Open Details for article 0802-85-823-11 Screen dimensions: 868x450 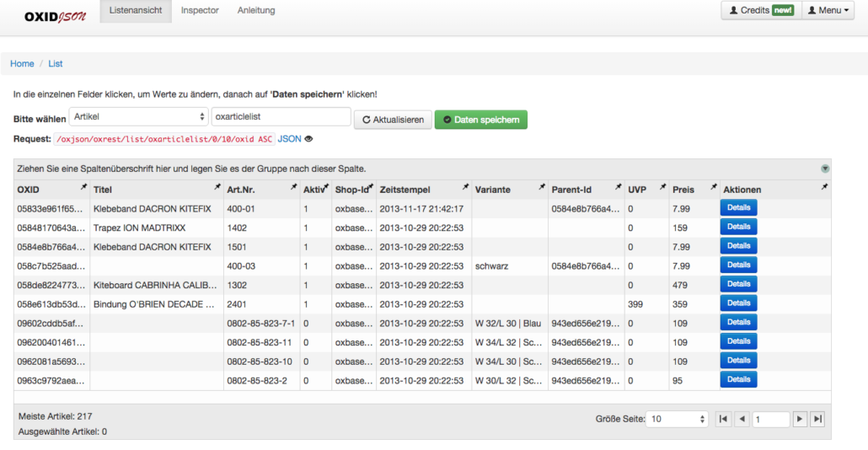coord(738,341)
